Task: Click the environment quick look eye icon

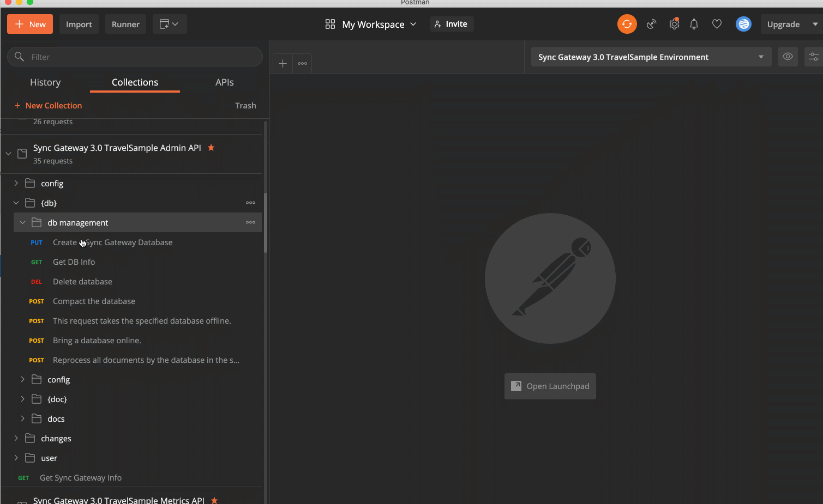Action: [788, 57]
